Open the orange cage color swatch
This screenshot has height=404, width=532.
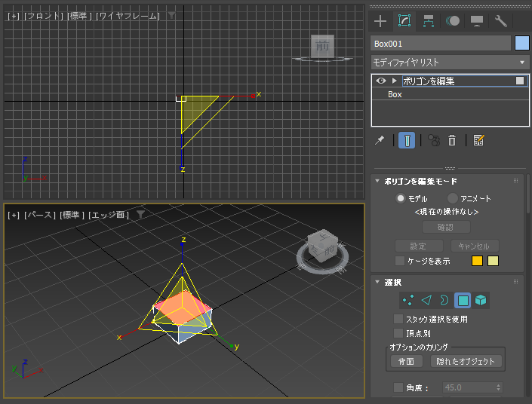click(x=477, y=261)
